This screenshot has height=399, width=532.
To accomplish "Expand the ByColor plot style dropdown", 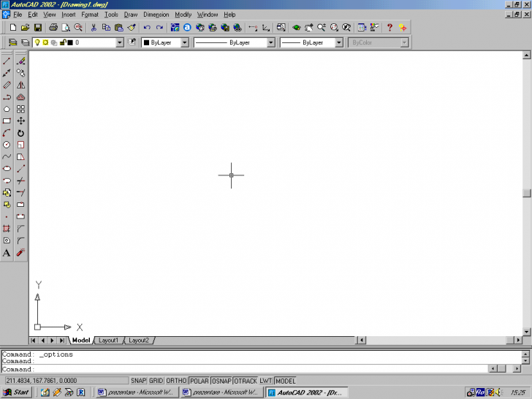I will click(x=404, y=42).
